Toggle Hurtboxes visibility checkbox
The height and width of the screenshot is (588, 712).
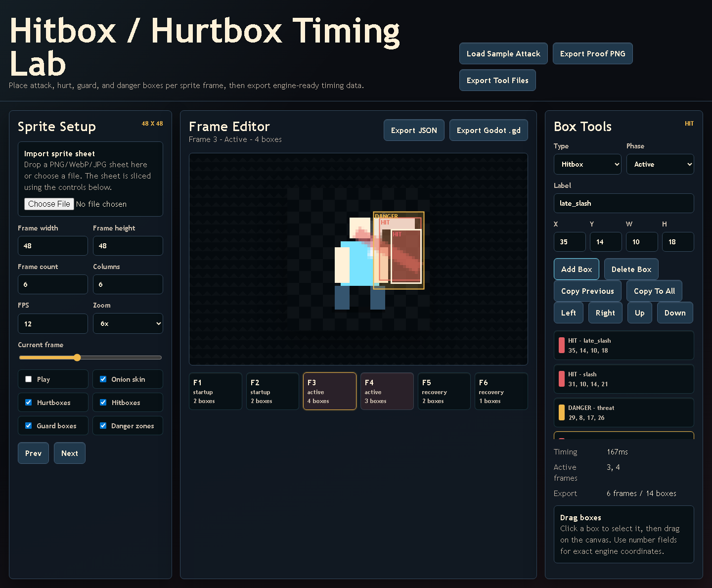click(x=29, y=403)
